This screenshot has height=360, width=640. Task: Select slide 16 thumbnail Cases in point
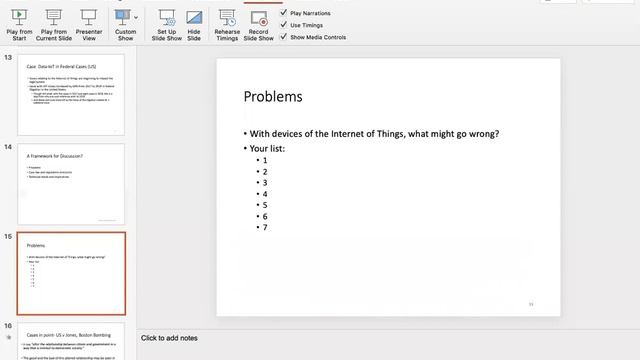coord(71,341)
